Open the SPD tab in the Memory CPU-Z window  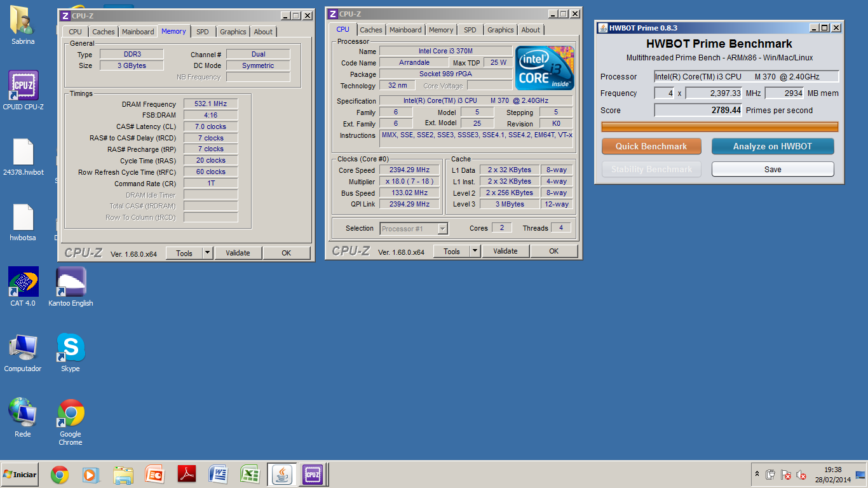coord(202,32)
